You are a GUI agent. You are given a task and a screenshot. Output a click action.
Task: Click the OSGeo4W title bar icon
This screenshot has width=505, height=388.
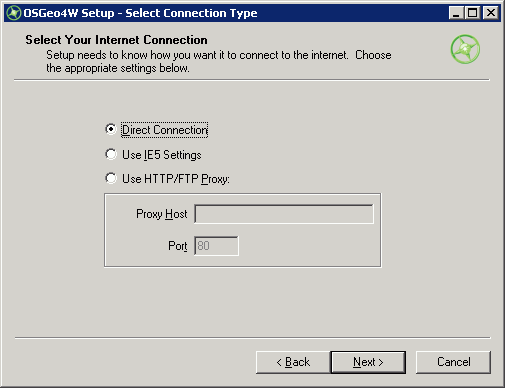pos(14,13)
